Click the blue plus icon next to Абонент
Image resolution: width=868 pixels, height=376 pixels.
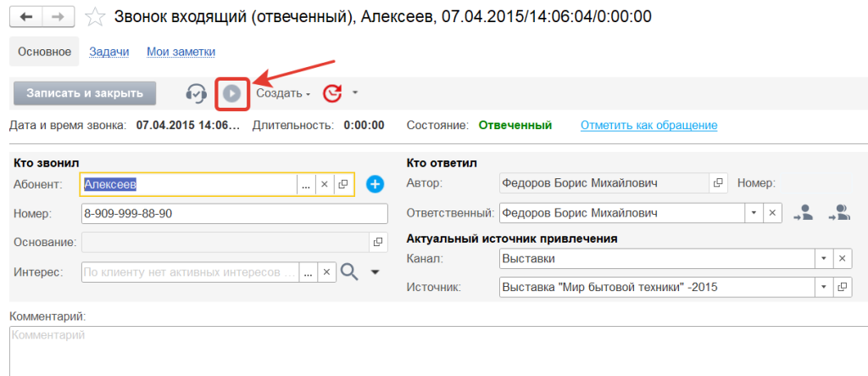click(376, 184)
